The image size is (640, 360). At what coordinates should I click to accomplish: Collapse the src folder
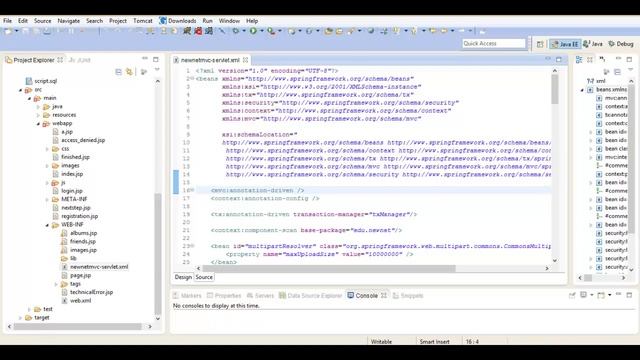20,90
